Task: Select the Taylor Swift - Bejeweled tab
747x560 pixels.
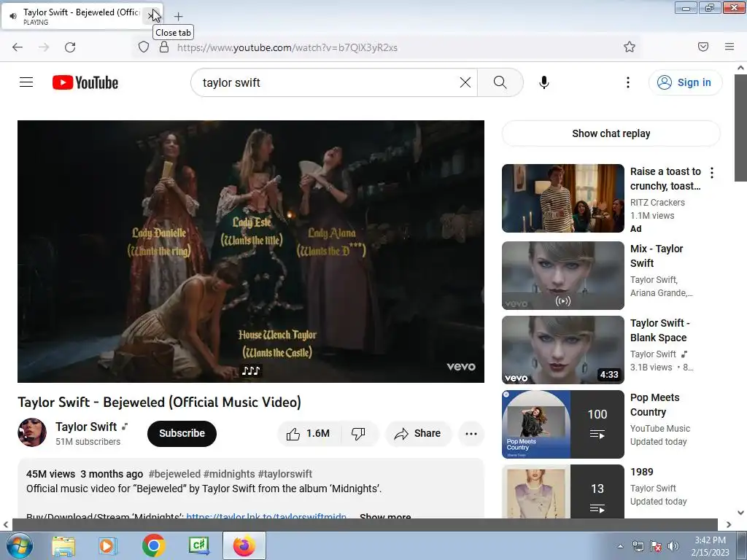Action: coord(82,16)
